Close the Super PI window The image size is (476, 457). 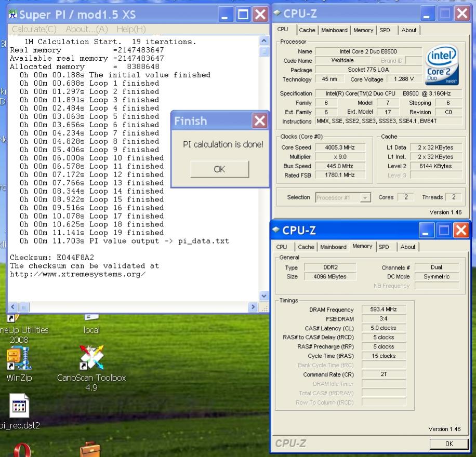tap(260, 14)
